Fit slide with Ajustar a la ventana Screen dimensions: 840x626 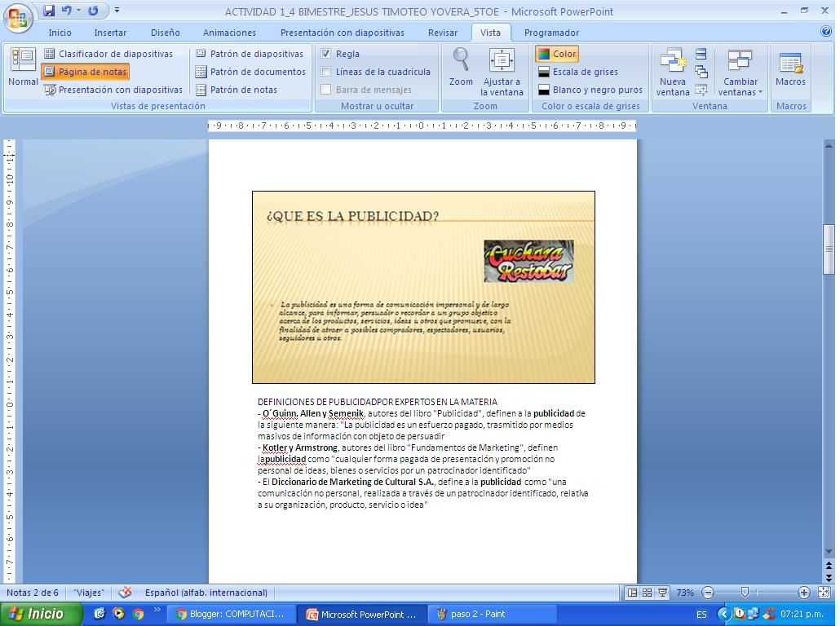click(502, 72)
